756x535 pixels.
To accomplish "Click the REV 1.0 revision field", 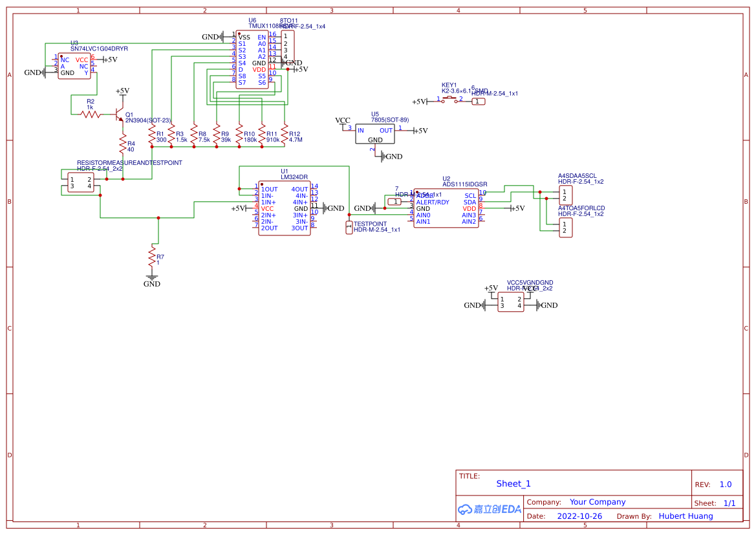I will (x=725, y=483).
